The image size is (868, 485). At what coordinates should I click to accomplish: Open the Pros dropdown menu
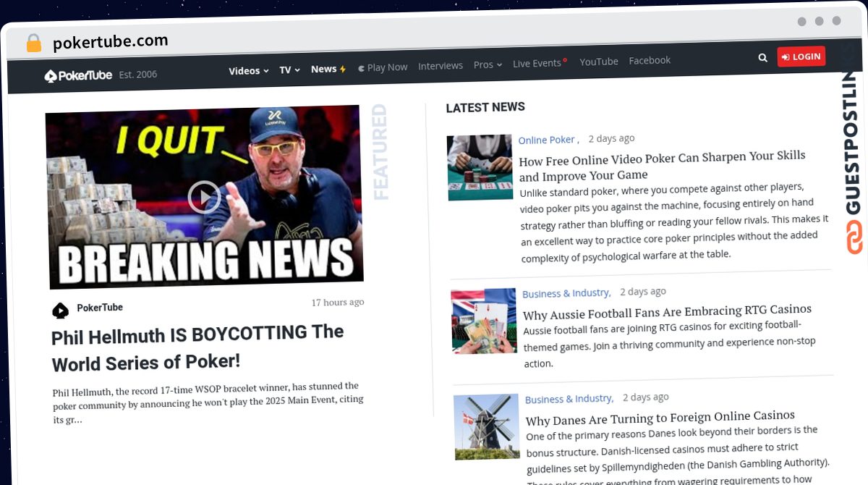[487, 64]
